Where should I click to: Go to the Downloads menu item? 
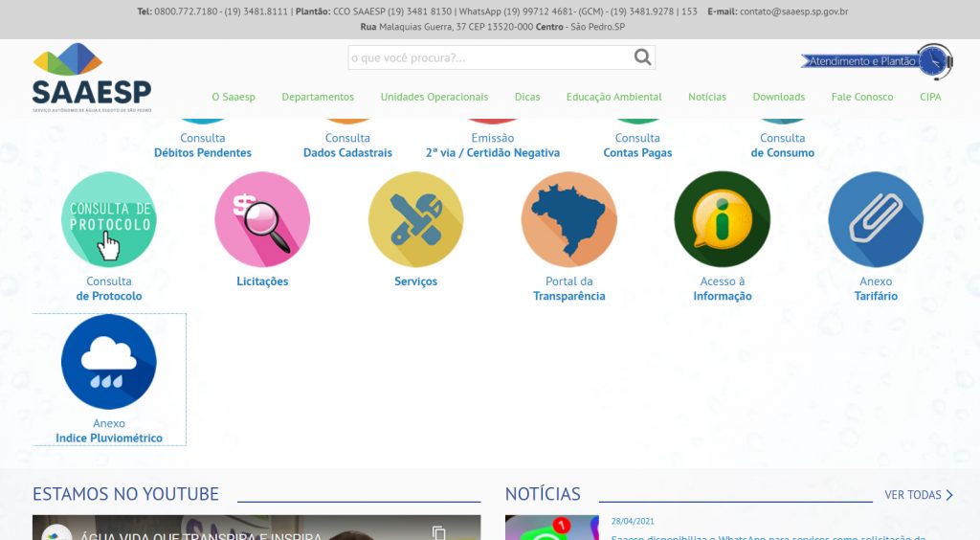point(778,97)
